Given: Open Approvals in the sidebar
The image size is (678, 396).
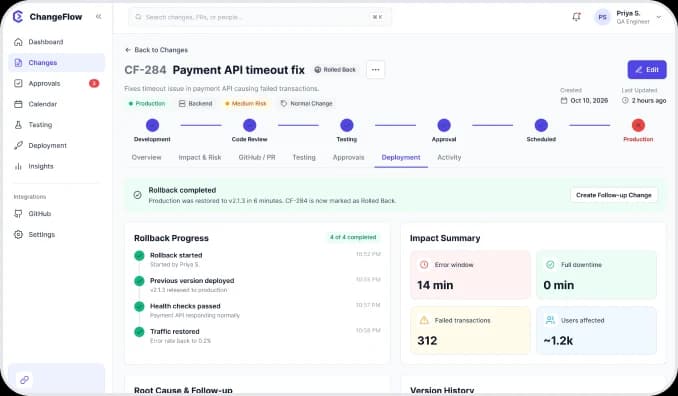Looking at the screenshot, I should 56,83.
